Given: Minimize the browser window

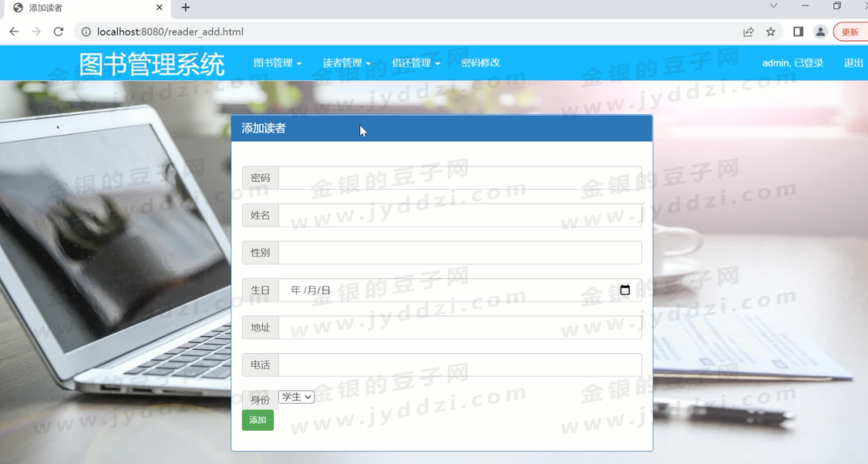Looking at the screenshot, I should tap(805, 6).
